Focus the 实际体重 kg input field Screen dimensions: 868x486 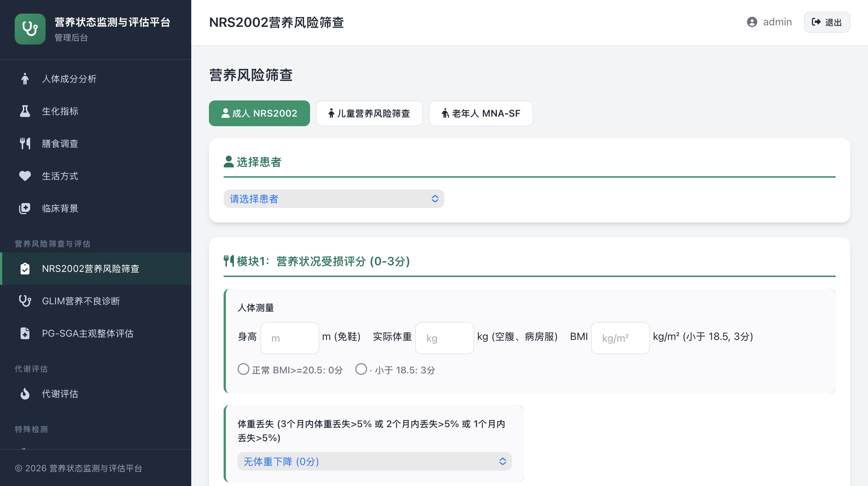[444, 338]
